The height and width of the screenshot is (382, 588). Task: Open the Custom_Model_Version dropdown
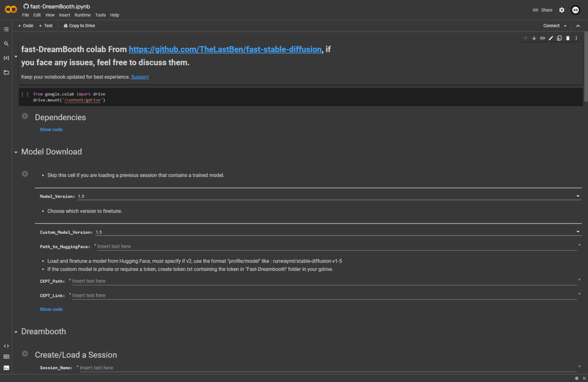578,232
